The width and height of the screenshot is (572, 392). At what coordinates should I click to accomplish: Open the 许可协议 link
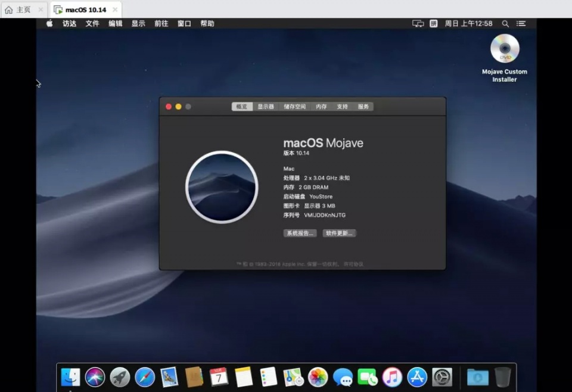point(353,264)
